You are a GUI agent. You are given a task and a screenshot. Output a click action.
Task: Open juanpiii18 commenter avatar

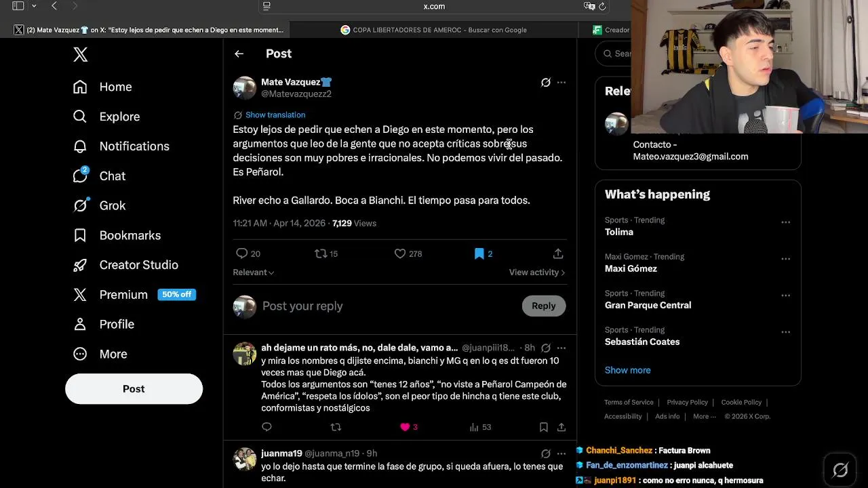pos(245,354)
